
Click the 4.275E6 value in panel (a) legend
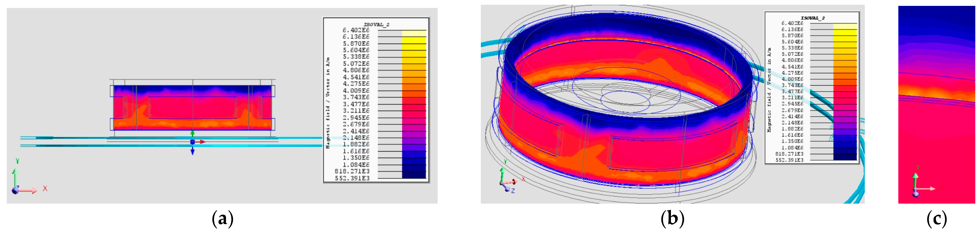[x=356, y=84]
